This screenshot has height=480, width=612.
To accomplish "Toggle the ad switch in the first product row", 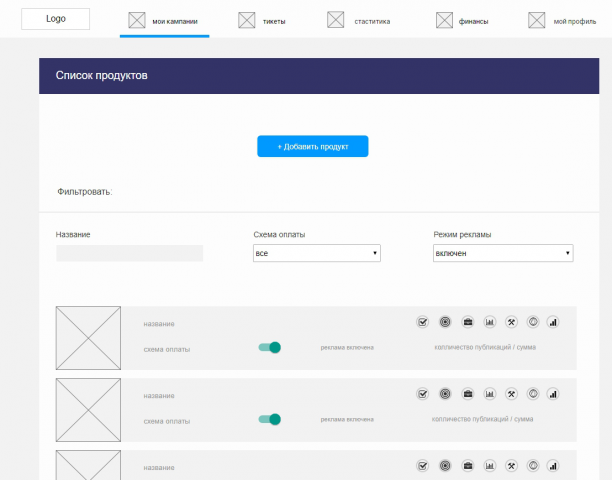I will [x=270, y=347].
